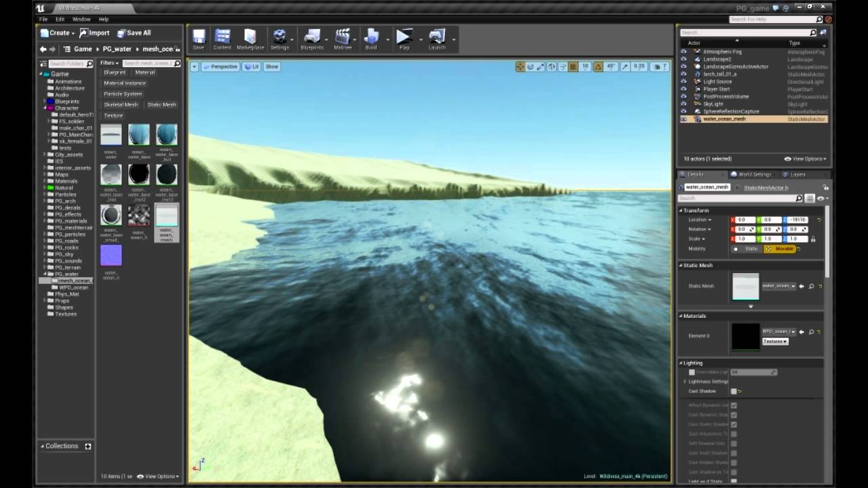Open the Blueprints toolbar icon
This screenshot has height=488, width=868.
(x=312, y=38)
